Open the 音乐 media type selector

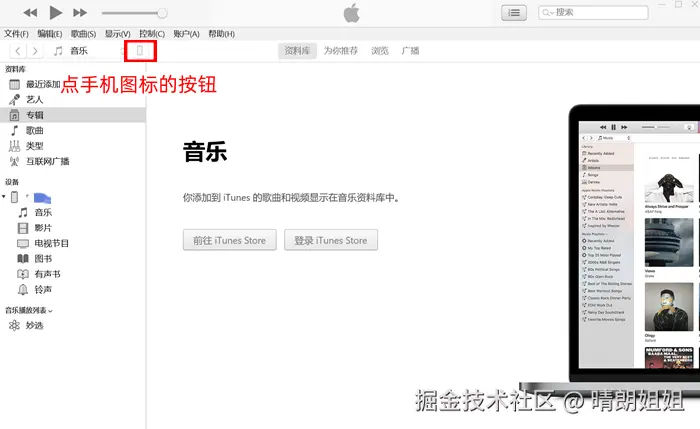coord(87,51)
